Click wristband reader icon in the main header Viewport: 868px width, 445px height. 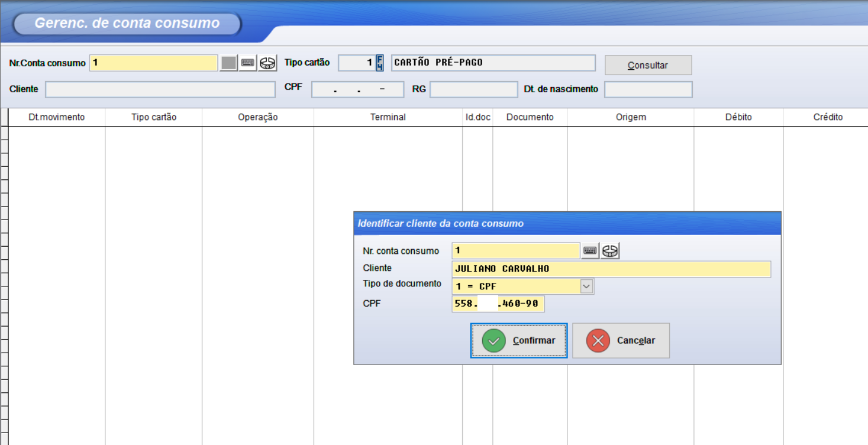coord(268,63)
